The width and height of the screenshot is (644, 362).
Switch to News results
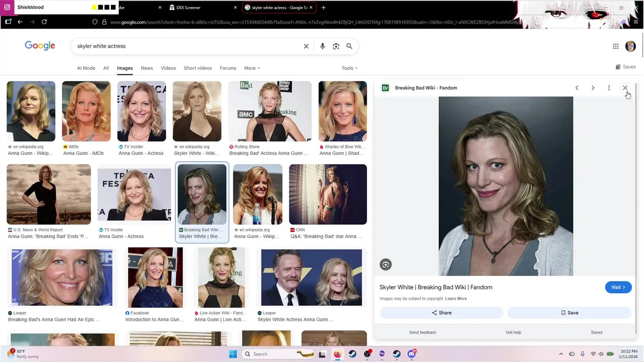click(147, 68)
